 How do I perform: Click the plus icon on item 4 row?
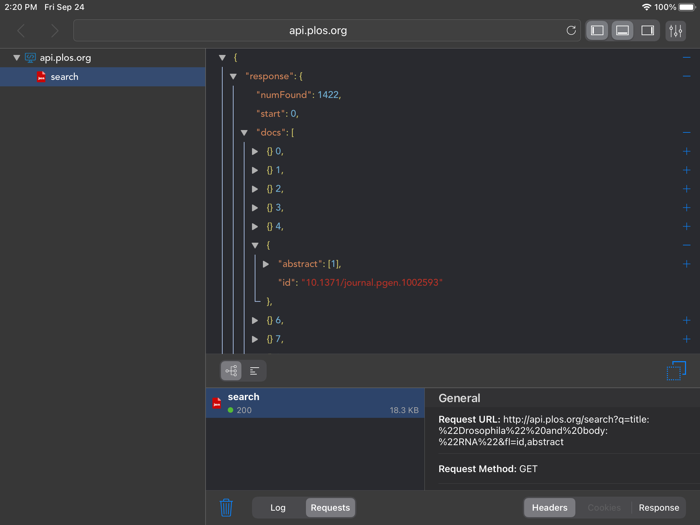[687, 226]
